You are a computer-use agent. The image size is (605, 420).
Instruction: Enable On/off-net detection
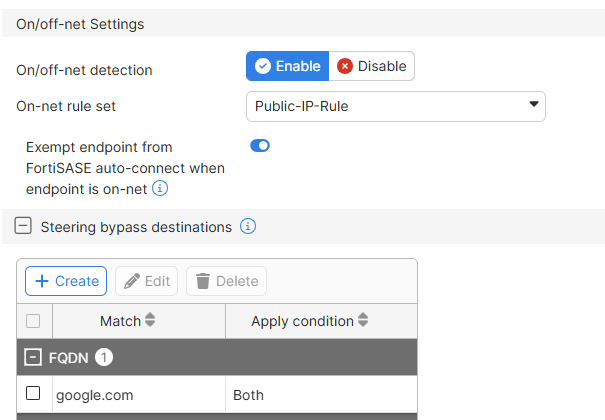(x=288, y=66)
